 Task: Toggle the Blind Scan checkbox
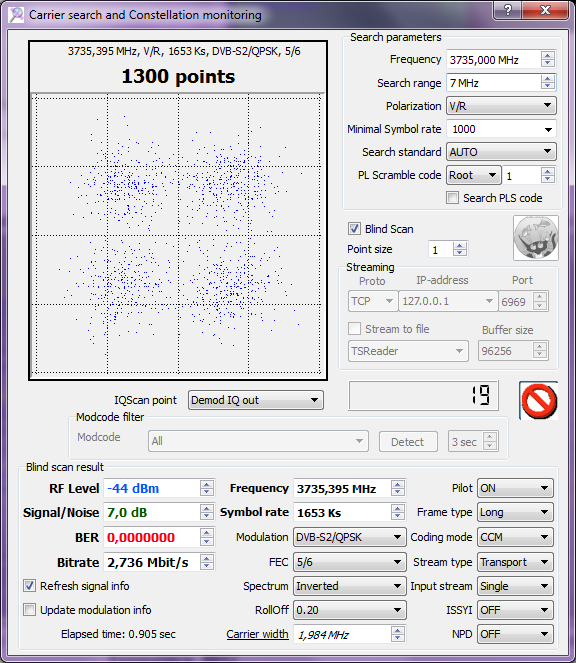point(354,229)
